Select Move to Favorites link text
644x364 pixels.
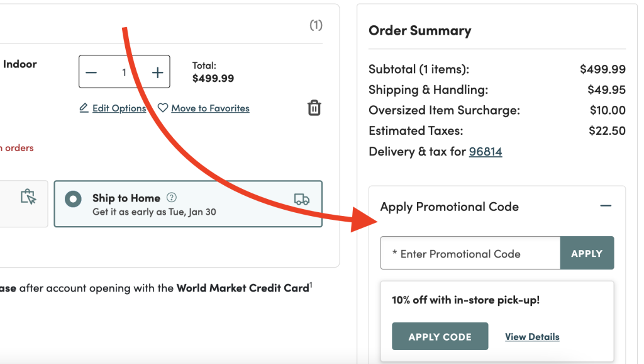pyautogui.click(x=210, y=108)
